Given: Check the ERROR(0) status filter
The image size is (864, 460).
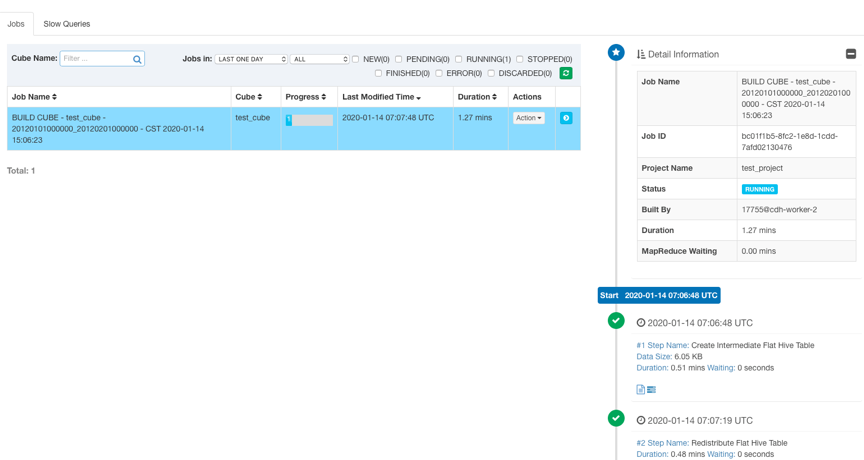Looking at the screenshot, I should (439, 73).
